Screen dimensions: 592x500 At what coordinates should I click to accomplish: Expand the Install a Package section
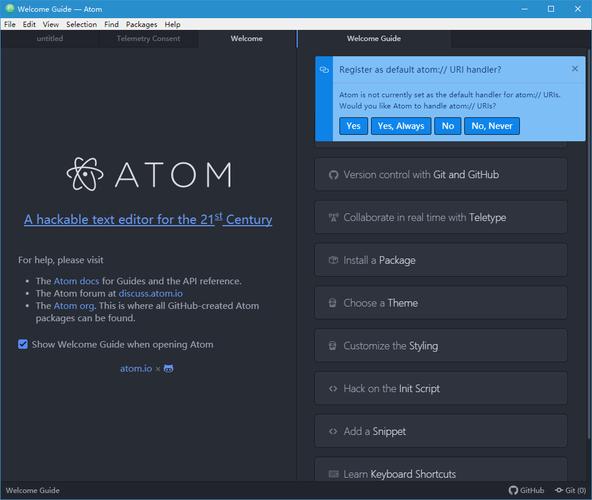pyautogui.click(x=441, y=260)
